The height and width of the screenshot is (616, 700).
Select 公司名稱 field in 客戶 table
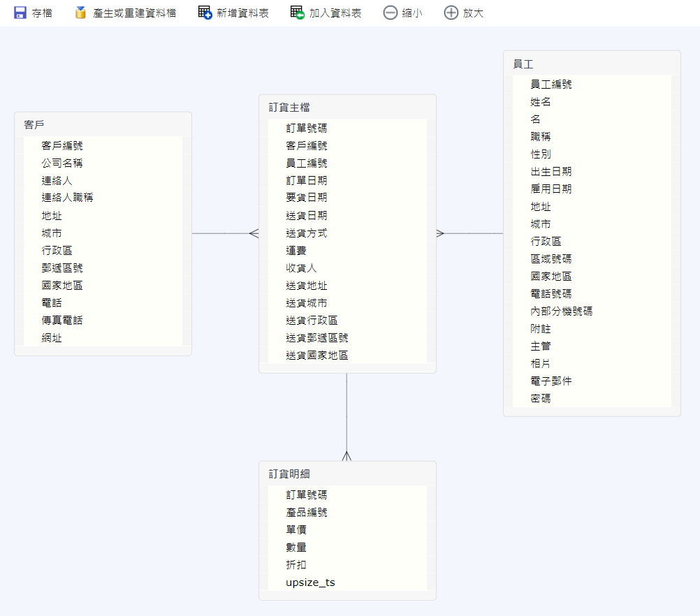pyautogui.click(x=103, y=163)
